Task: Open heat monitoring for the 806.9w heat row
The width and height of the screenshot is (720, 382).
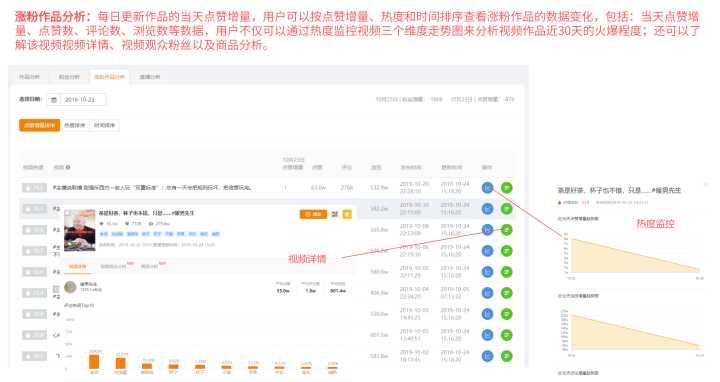Action: (487, 293)
